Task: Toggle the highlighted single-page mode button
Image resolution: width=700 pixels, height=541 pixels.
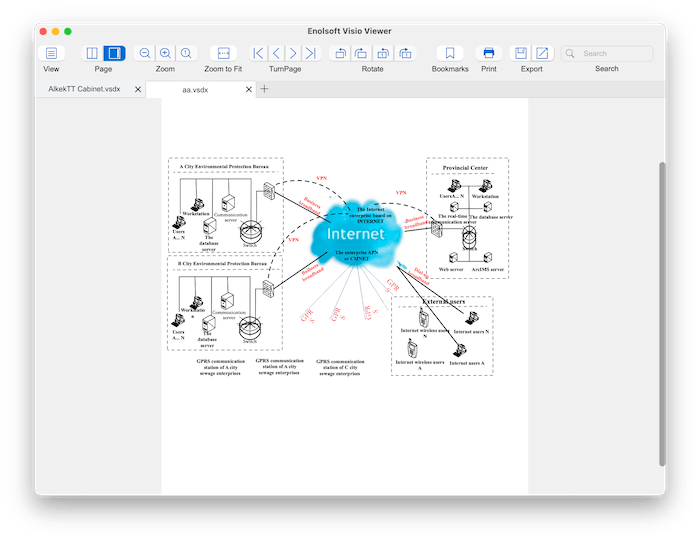Action: [114, 53]
